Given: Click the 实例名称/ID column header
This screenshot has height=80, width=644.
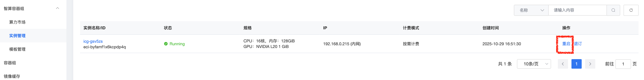Looking at the screenshot, I should tap(95, 28).
